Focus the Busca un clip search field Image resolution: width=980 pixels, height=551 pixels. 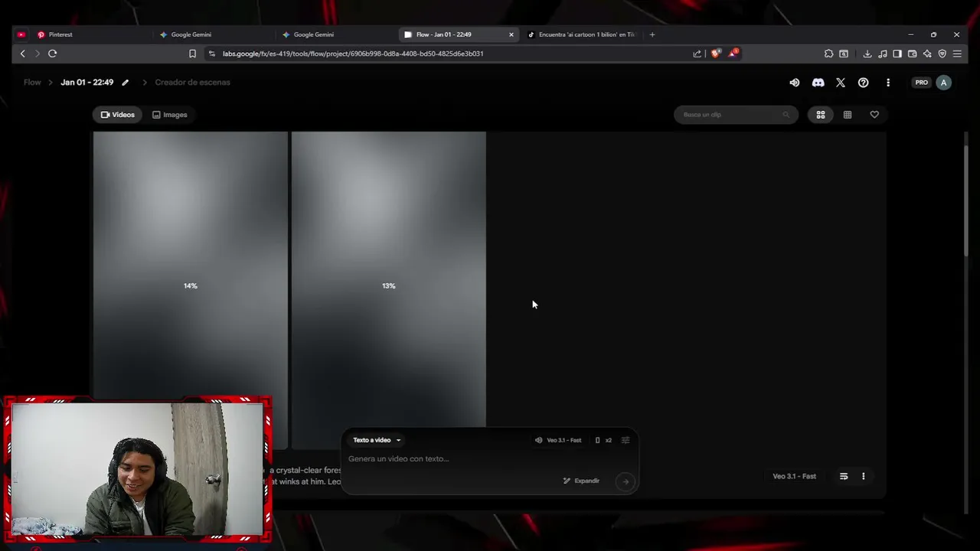[736, 115]
